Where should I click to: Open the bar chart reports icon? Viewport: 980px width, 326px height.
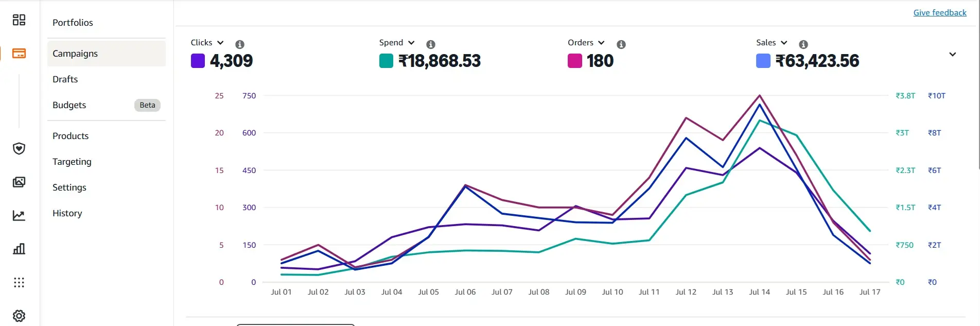pos(19,249)
